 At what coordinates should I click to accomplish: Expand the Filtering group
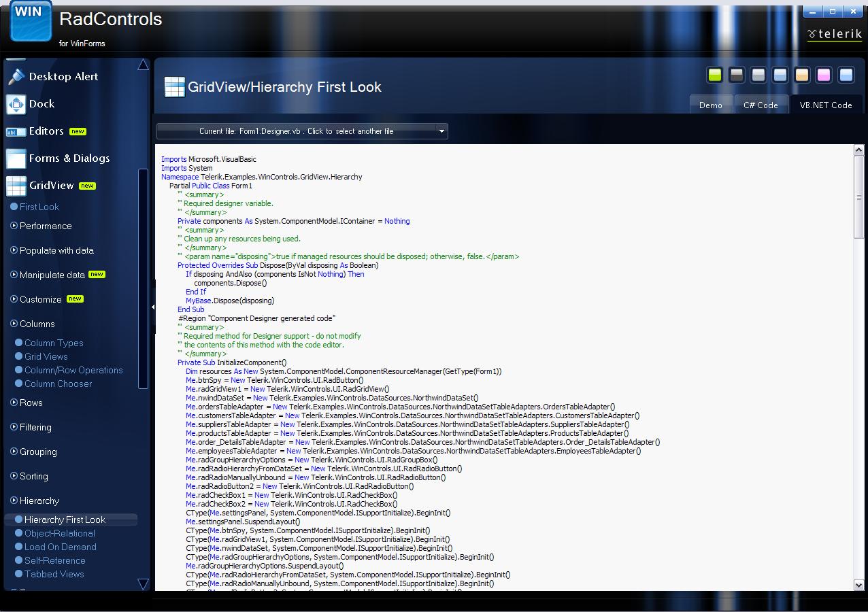[x=14, y=427]
